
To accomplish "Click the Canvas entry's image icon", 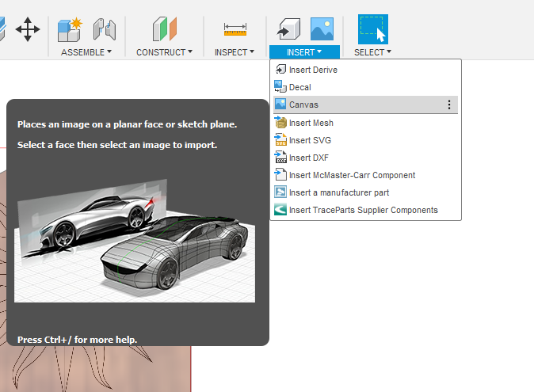I will [x=280, y=104].
